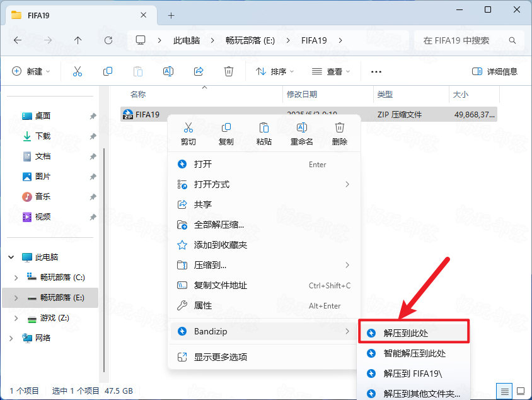532x400 pixels.
Task: Expand the 游戏 (Z:) drive node
Action: point(16,318)
